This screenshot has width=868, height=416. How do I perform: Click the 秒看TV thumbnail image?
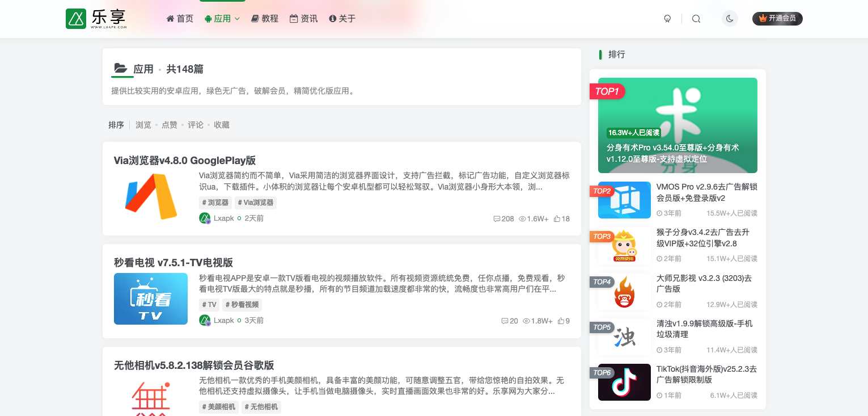click(151, 299)
